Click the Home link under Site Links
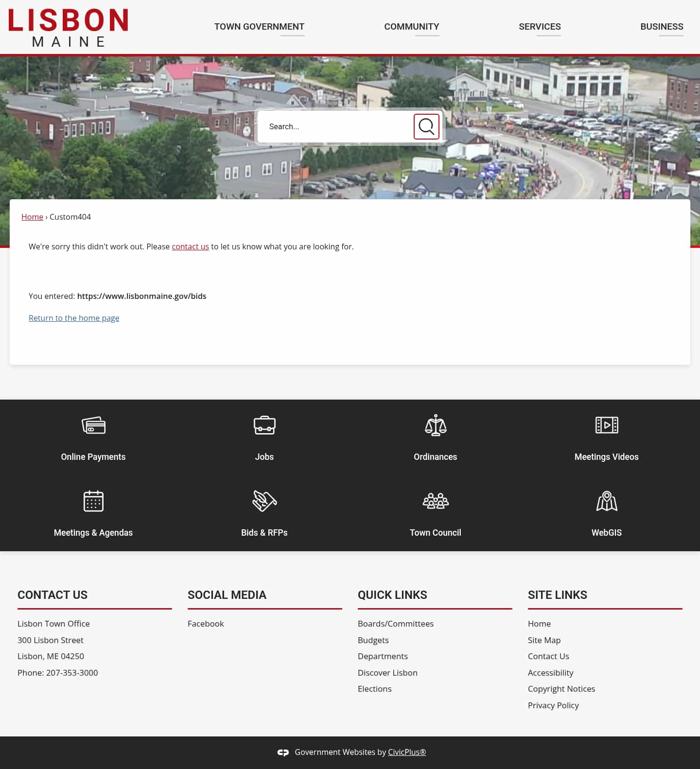This screenshot has width=700, height=769. click(539, 624)
